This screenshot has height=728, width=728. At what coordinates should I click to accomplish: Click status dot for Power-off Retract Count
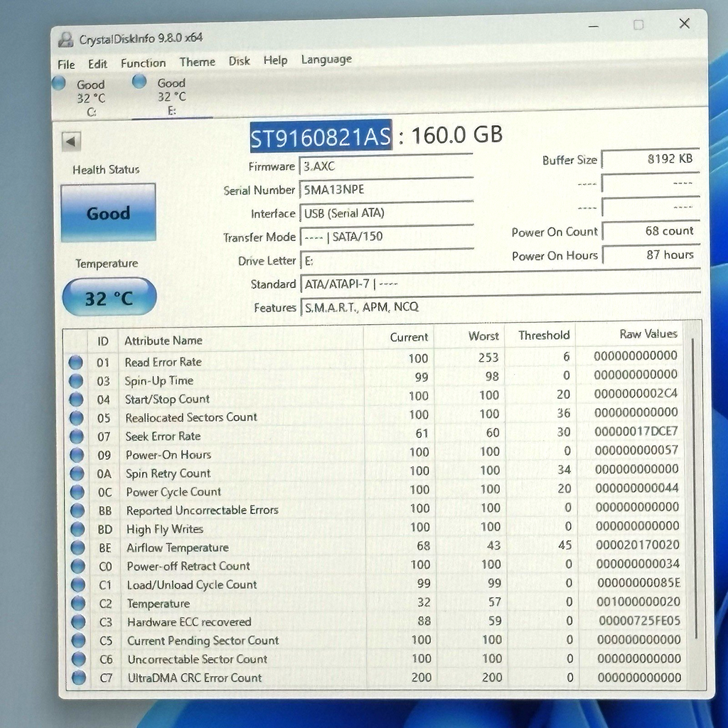tap(78, 567)
